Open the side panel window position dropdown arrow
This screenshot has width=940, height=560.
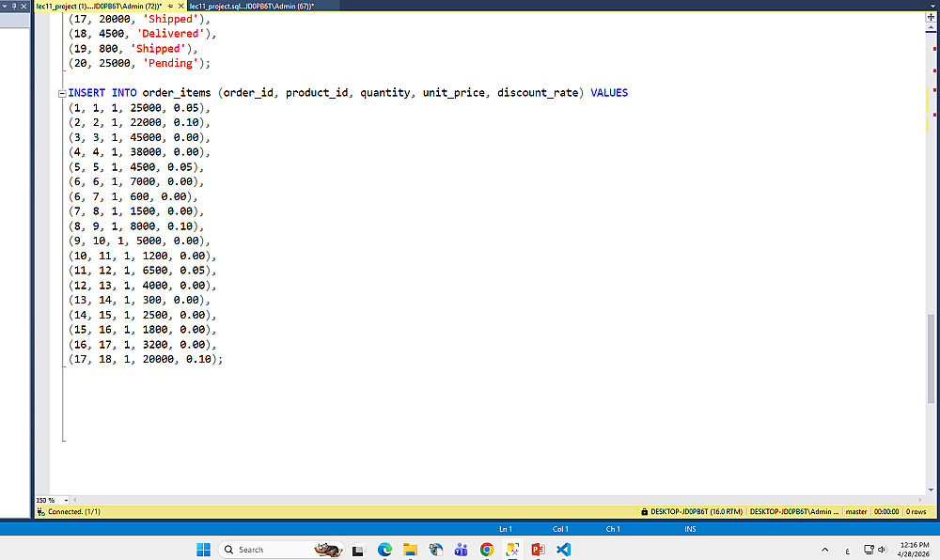pyautogui.click(x=5, y=6)
